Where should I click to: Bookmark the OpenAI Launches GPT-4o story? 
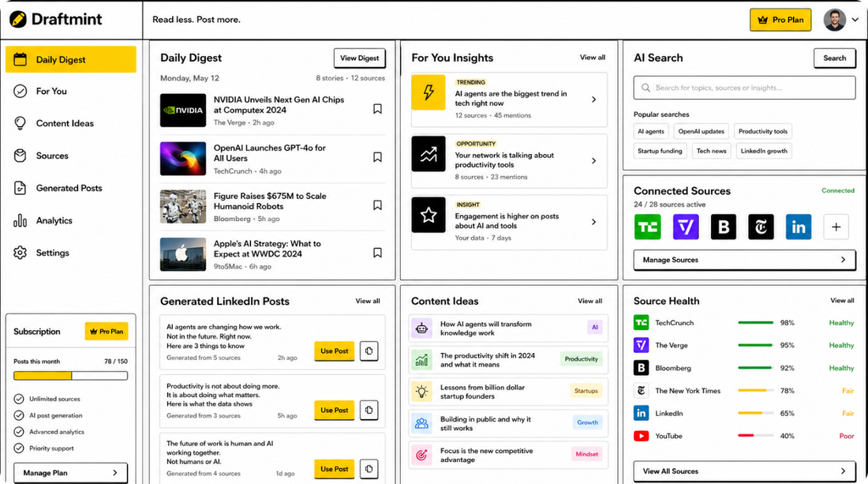[x=377, y=157]
